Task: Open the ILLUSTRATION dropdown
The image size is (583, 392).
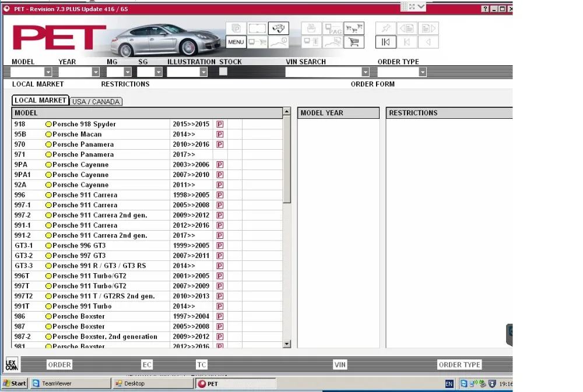Action: tap(203, 72)
